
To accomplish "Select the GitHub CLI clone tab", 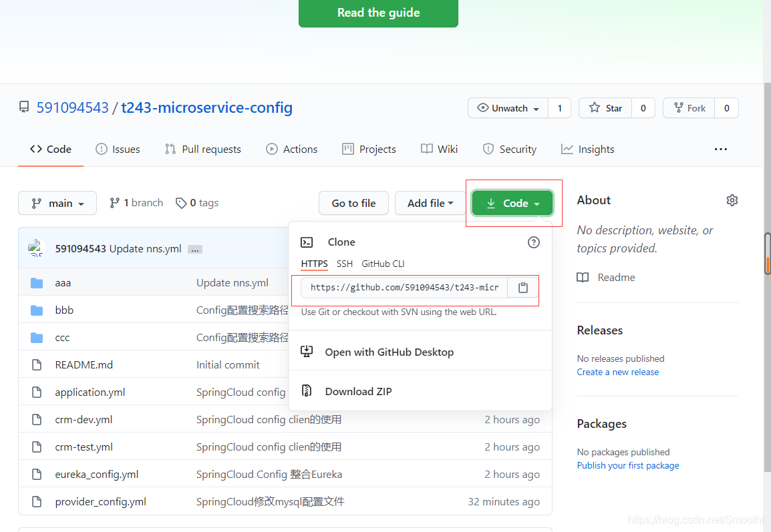I will [383, 264].
